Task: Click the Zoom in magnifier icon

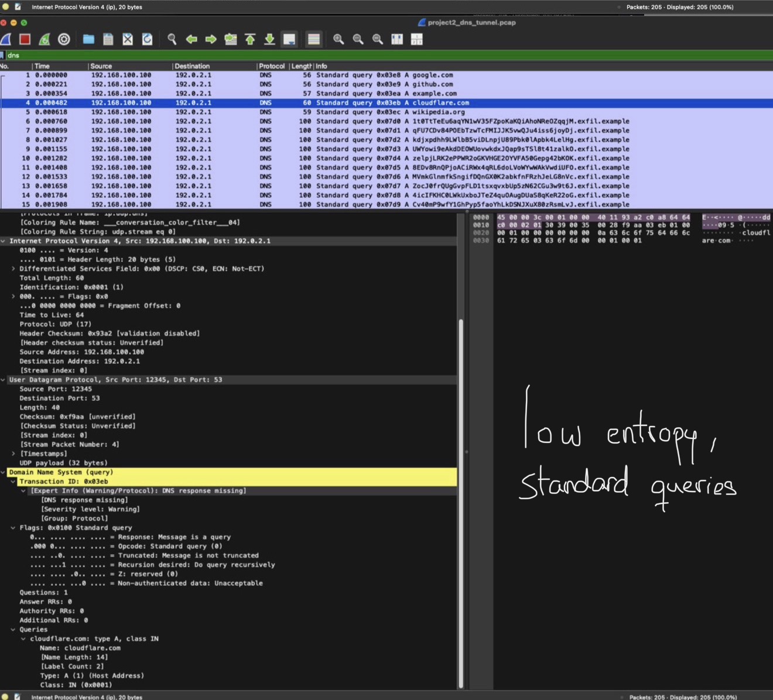Action: click(338, 39)
